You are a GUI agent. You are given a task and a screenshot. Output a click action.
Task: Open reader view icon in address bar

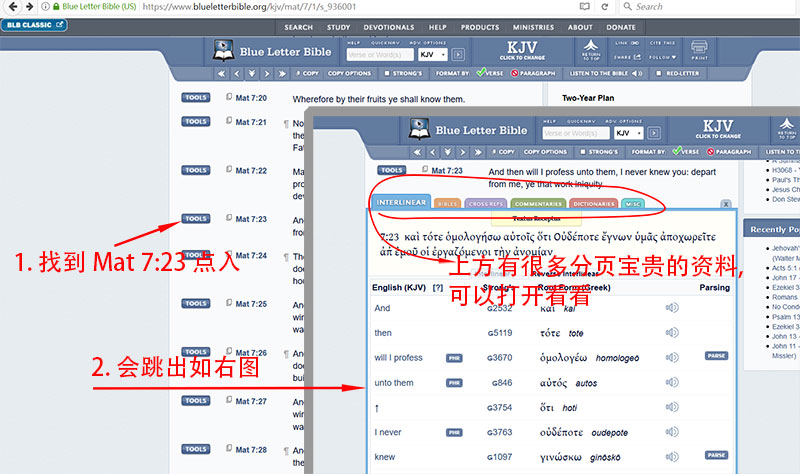pos(585,7)
